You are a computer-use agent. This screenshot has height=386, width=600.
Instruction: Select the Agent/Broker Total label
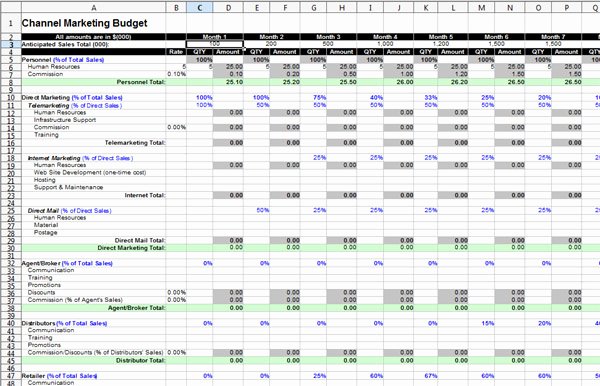point(136,308)
